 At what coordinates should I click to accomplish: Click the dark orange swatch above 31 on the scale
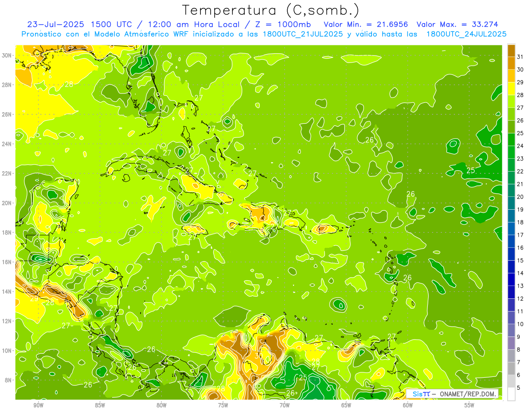coord(511,51)
